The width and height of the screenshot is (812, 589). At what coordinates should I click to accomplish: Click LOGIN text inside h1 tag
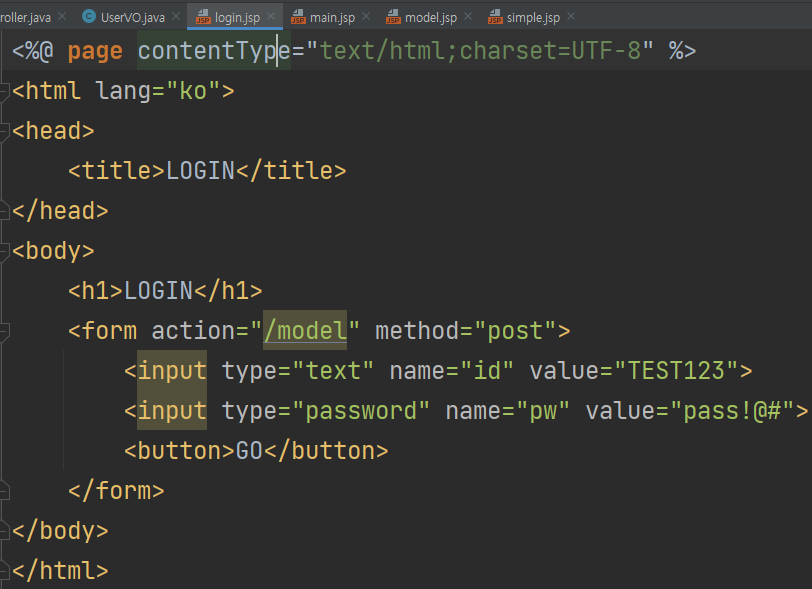point(158,291)
